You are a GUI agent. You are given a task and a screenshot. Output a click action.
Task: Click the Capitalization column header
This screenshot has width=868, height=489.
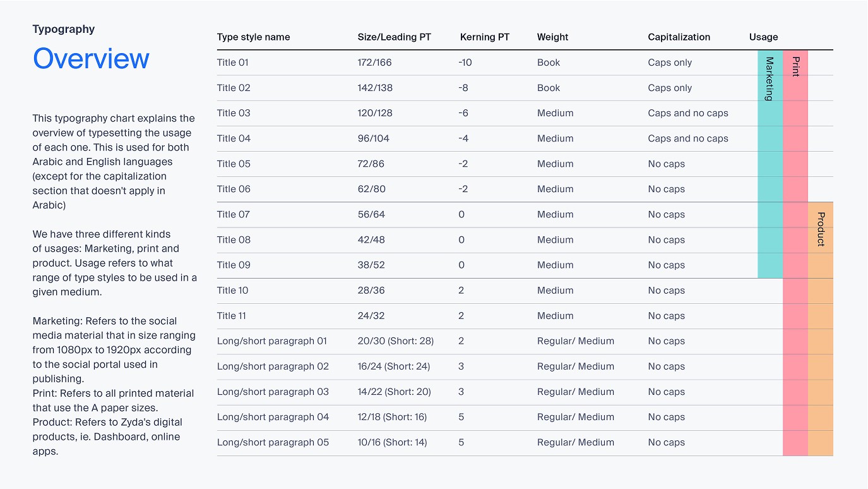tap(679, 37)
